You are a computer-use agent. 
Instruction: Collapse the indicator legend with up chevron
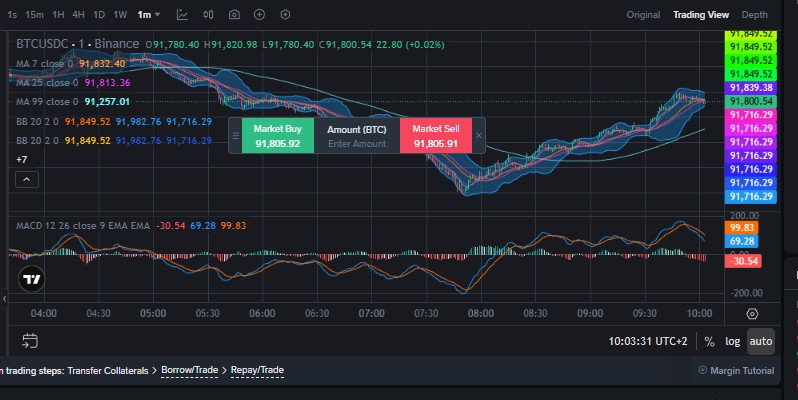tap(27, 180)
